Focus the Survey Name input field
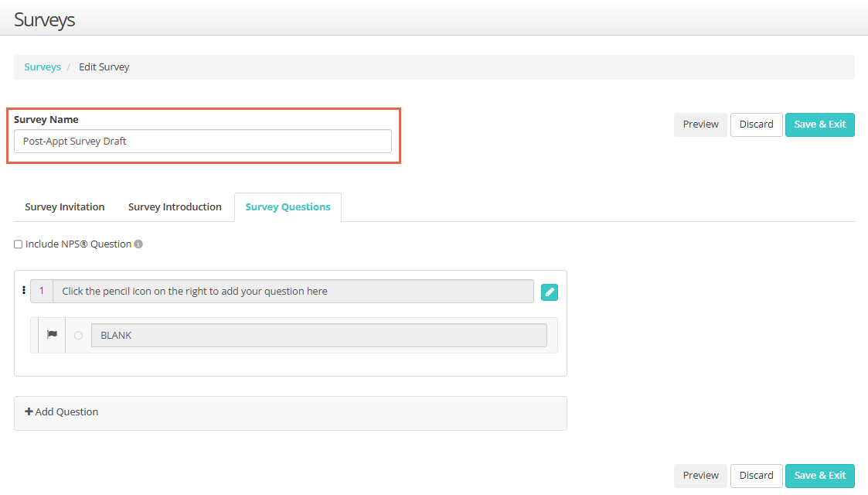868x495 pixels. [x=203, y=142]
